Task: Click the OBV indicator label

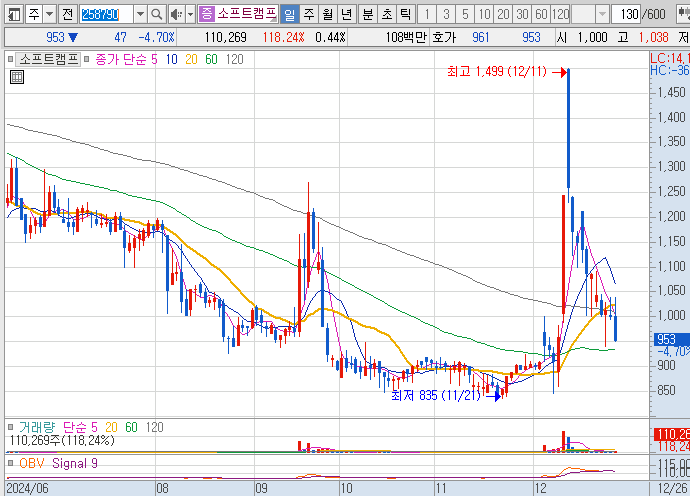Action: point(32,463)
